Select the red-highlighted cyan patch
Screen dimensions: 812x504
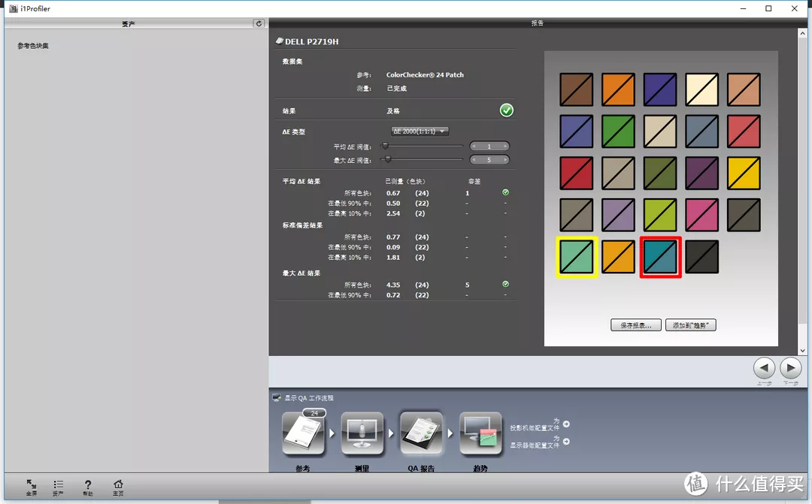660,257
